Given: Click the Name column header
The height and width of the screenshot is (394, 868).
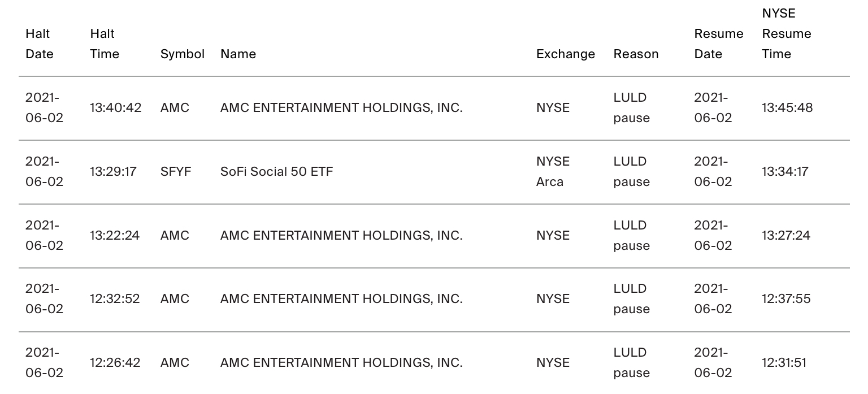Looking at the screenshot, I should 238,54.
